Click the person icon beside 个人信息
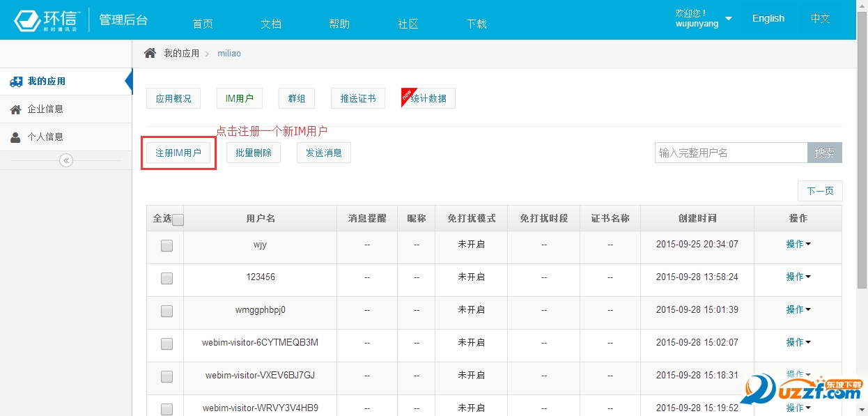The width and height of the screenshot is (868, 416). click(x=16, y=137)
